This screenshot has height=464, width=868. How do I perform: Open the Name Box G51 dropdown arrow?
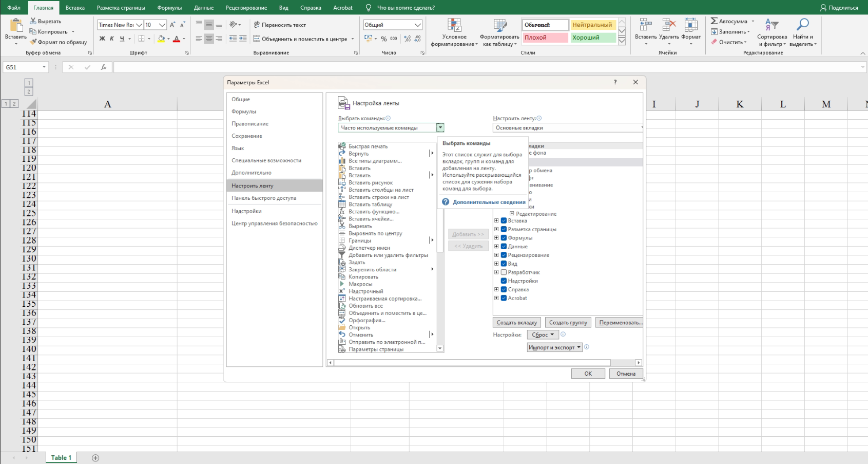44,67
